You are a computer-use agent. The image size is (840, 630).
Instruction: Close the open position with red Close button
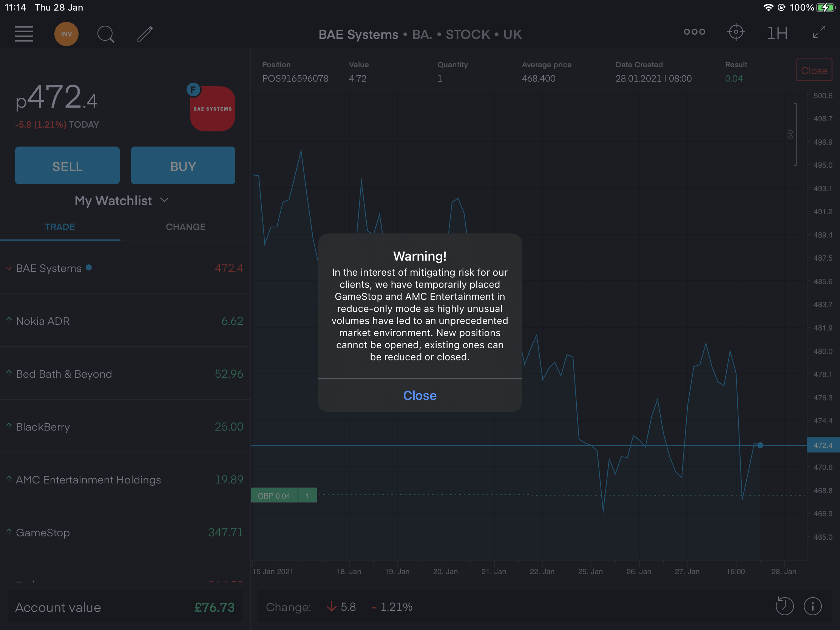(x=814, y=70)
